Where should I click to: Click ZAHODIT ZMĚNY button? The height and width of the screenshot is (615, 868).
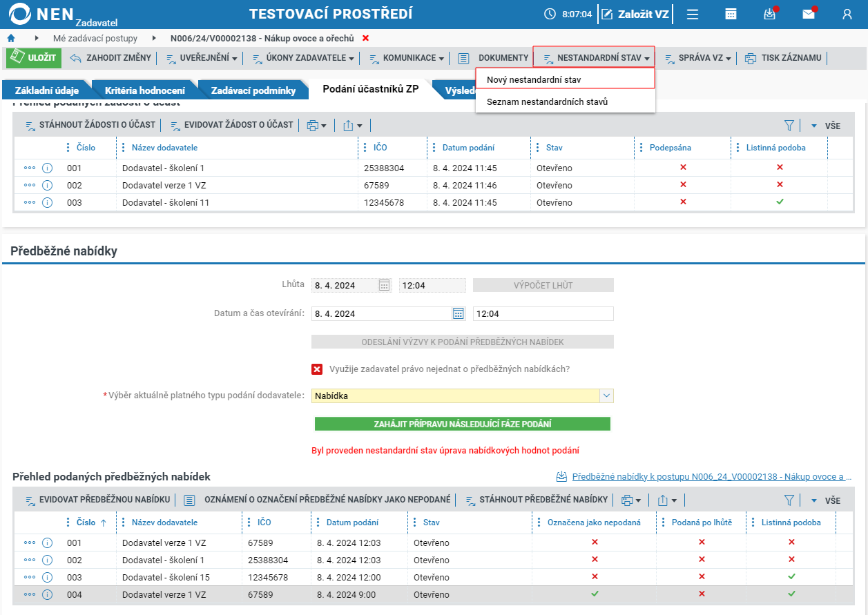[110, 58]
